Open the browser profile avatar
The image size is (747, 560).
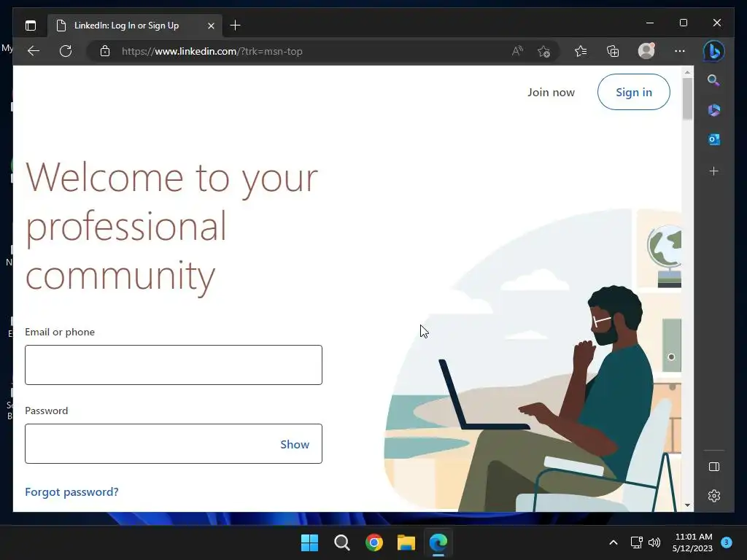(646, 50)
